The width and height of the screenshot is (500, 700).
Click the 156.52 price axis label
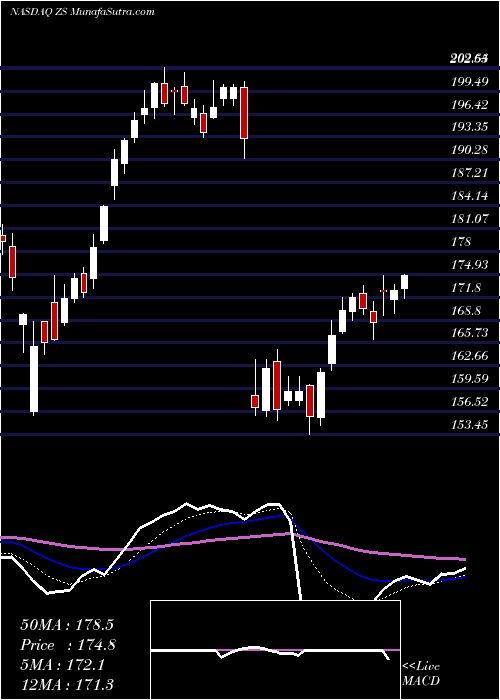468,402
